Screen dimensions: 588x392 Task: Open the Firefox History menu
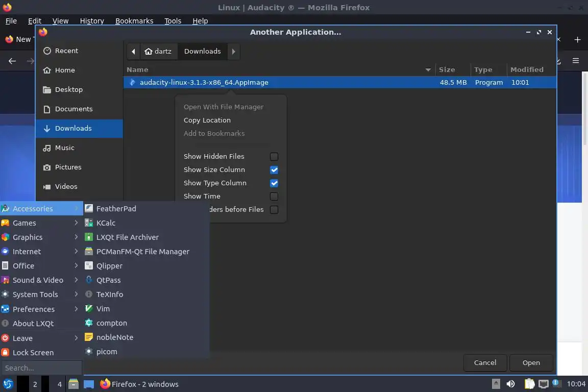click(x=92, y=21)
